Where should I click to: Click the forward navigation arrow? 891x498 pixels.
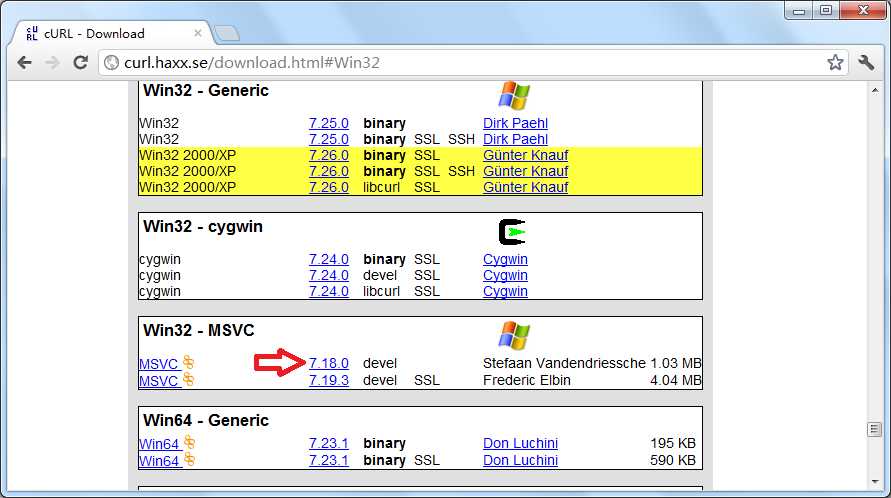pyautogui.click(x=52, y=63)
